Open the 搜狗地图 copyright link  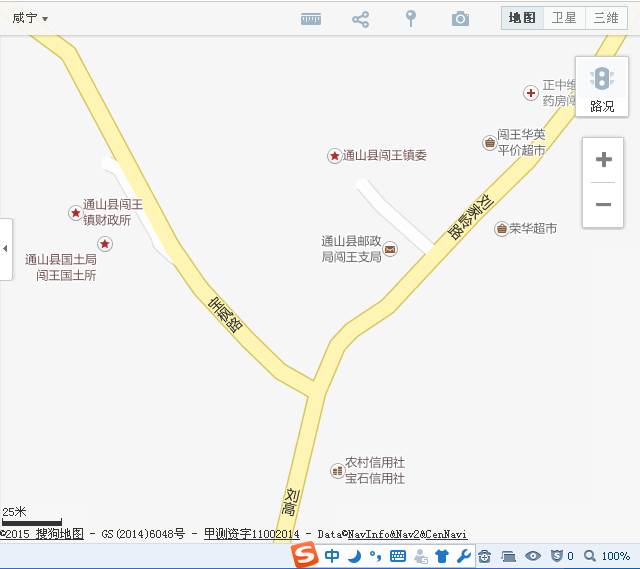point(60,534)
